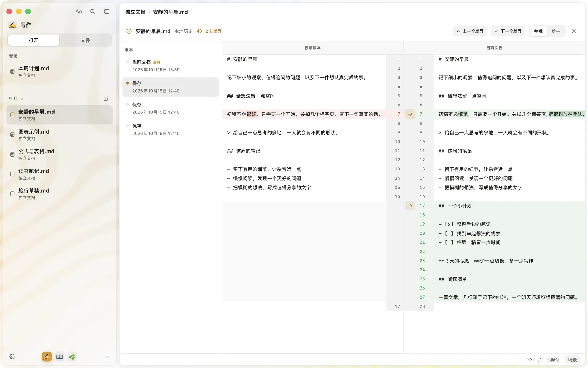Open 公式与表格.md document
This screenshot has width=588, height=368.
pyautogui.click(x=60, y=154)
